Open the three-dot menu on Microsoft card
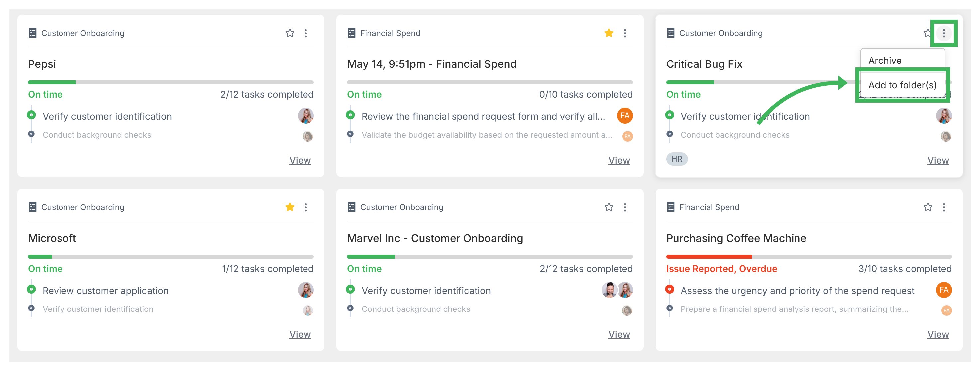980x371 pixels. (x=306, y=207)
